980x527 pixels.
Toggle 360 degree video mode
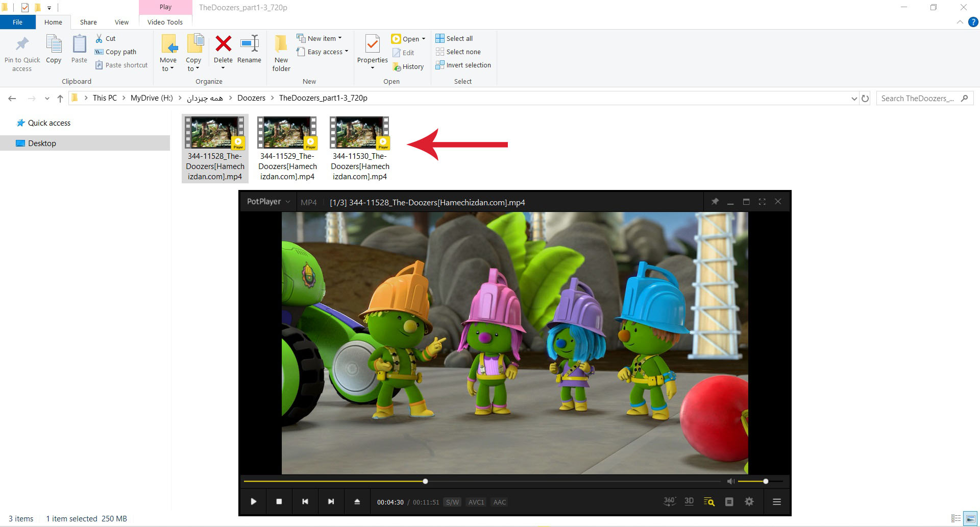(669, 501)
